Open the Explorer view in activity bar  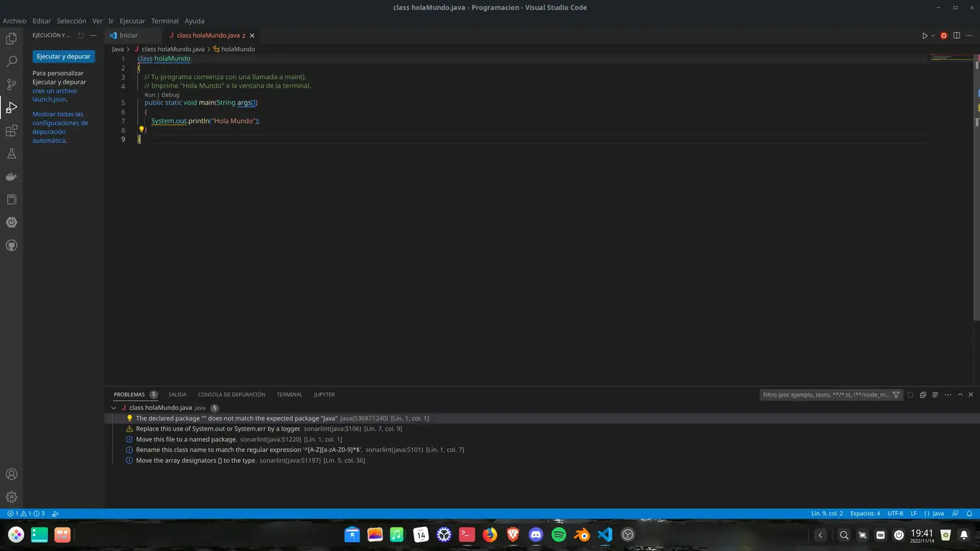click(x=11, y=38)
